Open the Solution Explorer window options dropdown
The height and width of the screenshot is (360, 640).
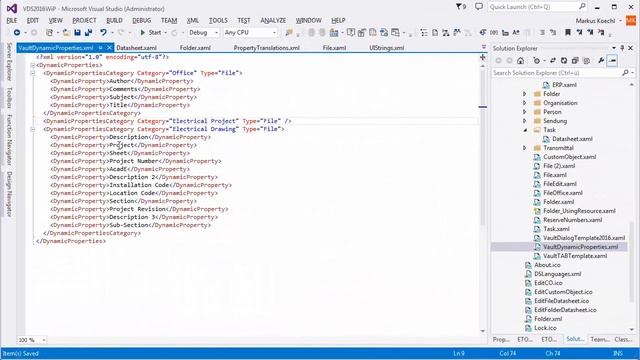point(613,48)
